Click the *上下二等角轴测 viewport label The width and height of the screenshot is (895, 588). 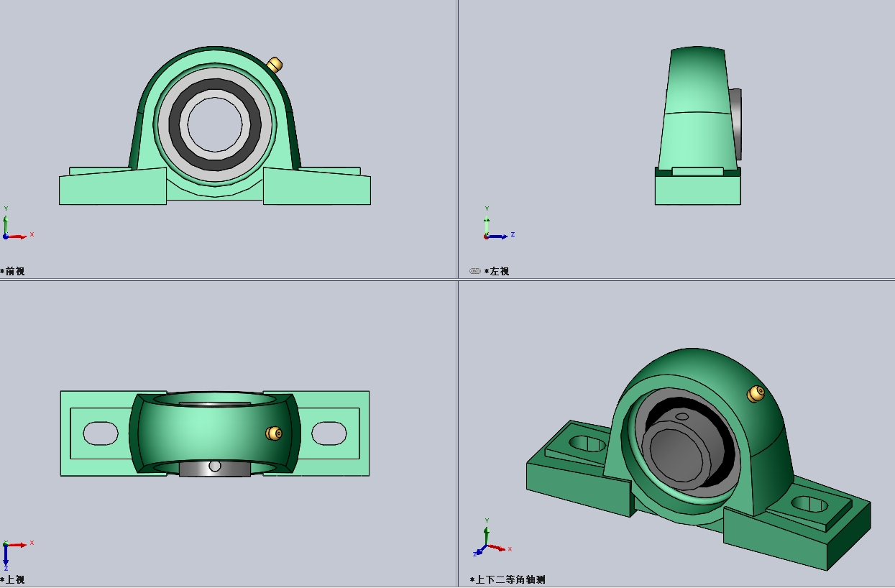[508, 579]
